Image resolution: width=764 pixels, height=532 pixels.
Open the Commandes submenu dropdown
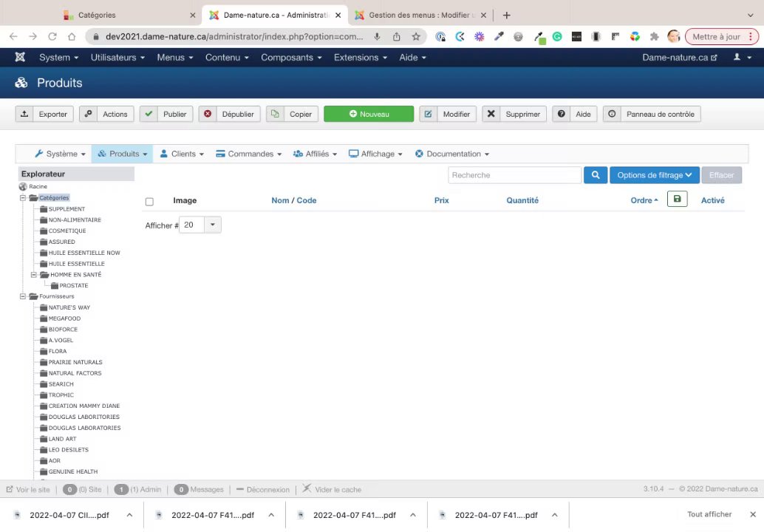pyautogui.click(x=249, y=154)
